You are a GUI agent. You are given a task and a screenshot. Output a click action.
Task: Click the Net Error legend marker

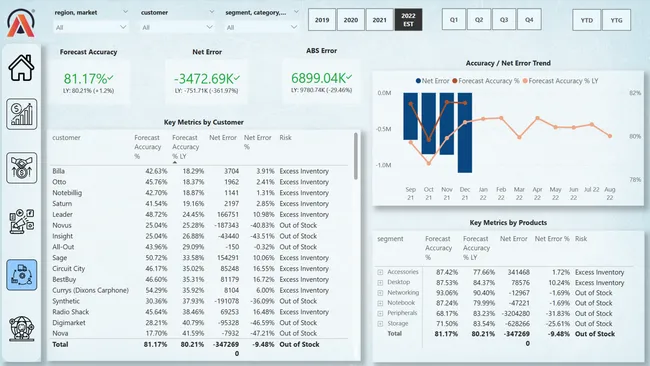[418, 81]
